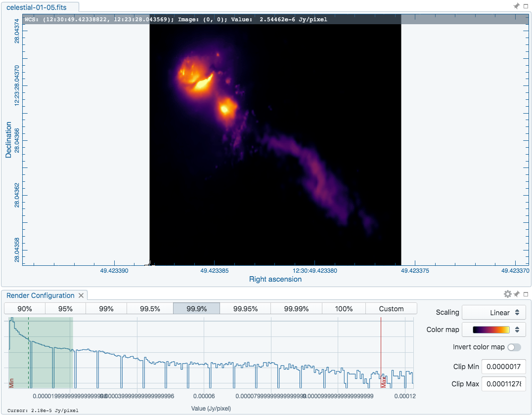Pin the image viewer panel

(x=516, y=6)
